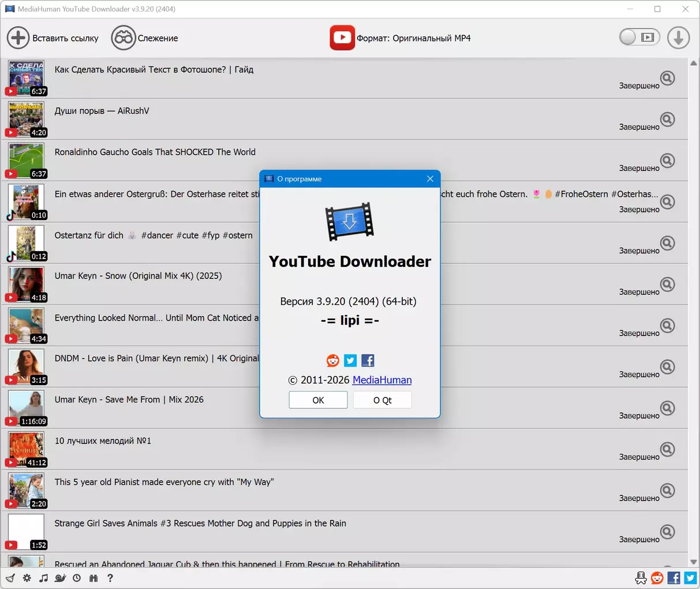This screenshot has height=589, width=700.
Task: Open help with the question mark icon
Action: point(110,578)
